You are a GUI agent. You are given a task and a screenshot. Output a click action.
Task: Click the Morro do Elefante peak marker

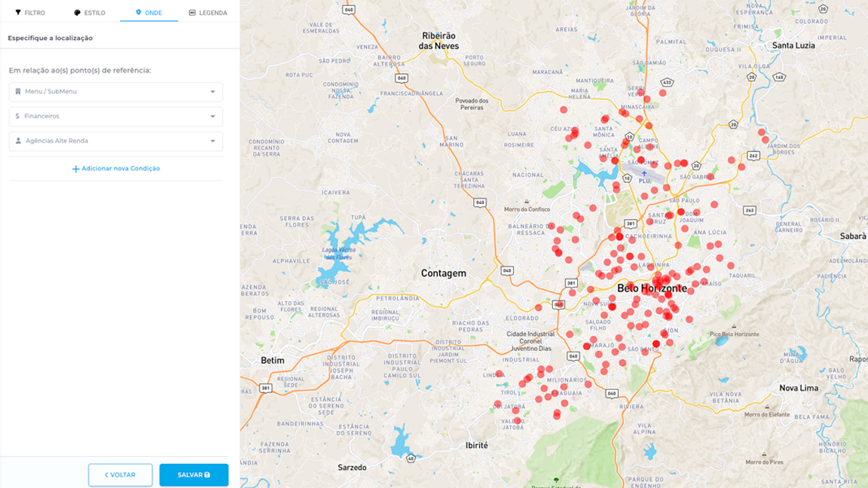pos(766,407)
